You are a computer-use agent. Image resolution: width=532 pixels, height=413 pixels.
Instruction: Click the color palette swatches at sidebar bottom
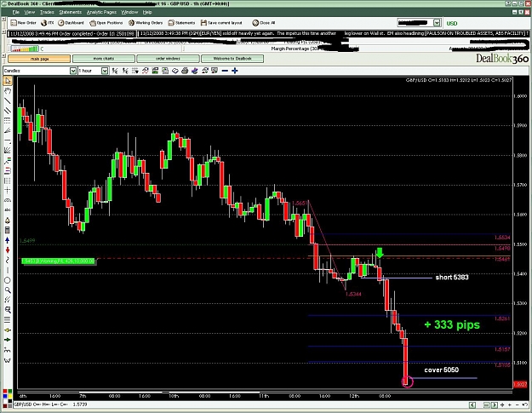[8, 399]
